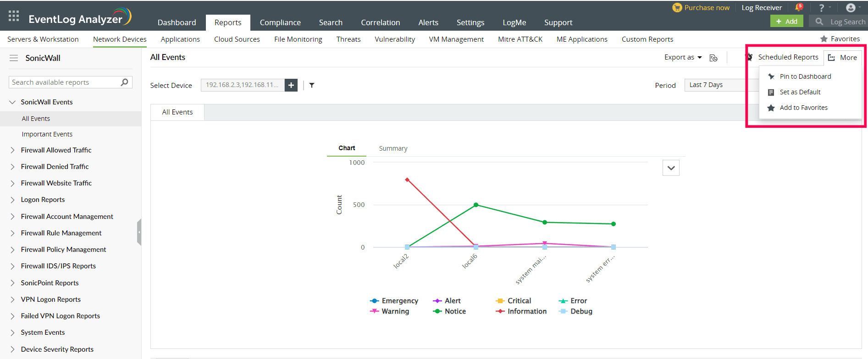Click the hamburger menu beside SonicWall
The height and width of the screenshot is (359, 868).
pos(14,58)
